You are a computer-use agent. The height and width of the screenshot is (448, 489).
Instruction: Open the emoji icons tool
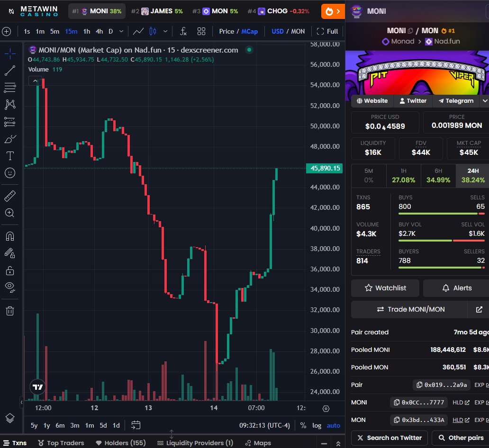10,173
